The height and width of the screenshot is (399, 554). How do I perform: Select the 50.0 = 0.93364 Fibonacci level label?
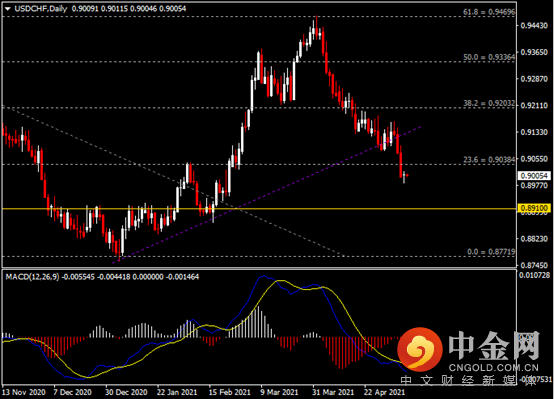pyautogui.click(x=489, y=57)
